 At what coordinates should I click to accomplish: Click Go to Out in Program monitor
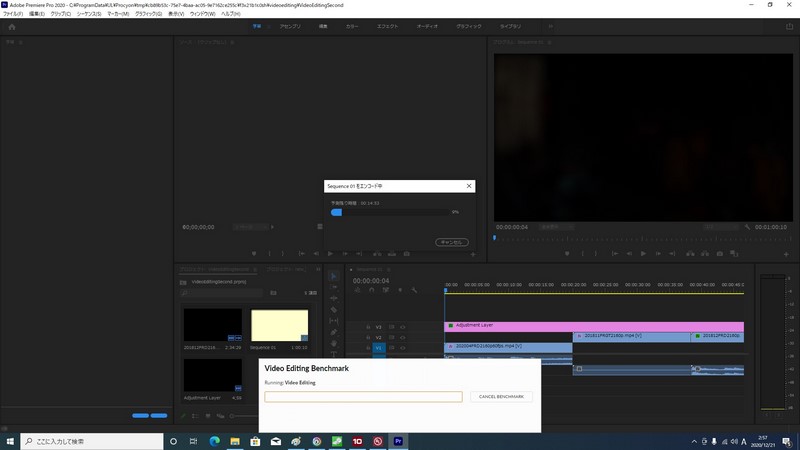coord(672,254)
